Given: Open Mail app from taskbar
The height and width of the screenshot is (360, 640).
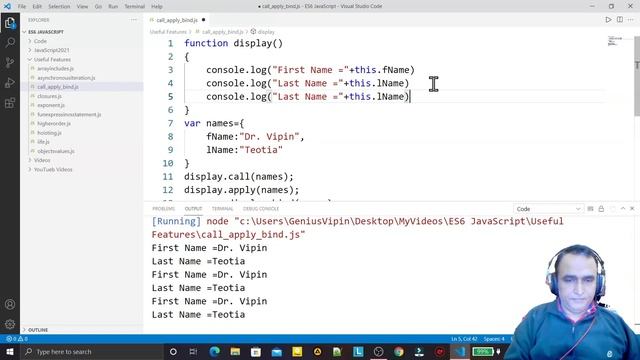Looking at the screenshot, I should pyautogui.click(x=276, y=351).
